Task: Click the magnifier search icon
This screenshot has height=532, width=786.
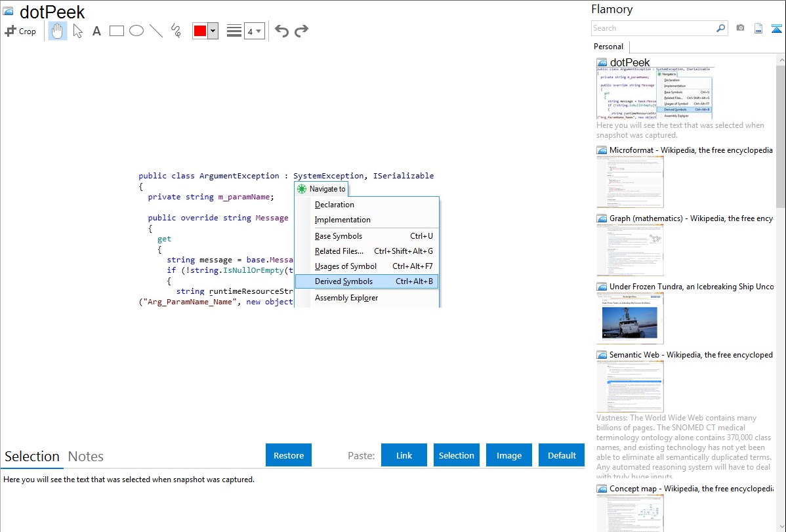Action: (721, 28)
